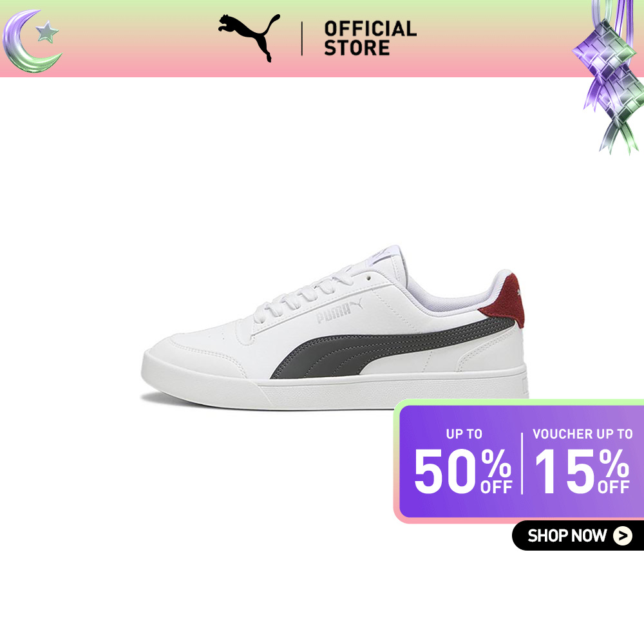
Task: Click the VOUCHER UP TO label
Action: (x=582, y=433)
